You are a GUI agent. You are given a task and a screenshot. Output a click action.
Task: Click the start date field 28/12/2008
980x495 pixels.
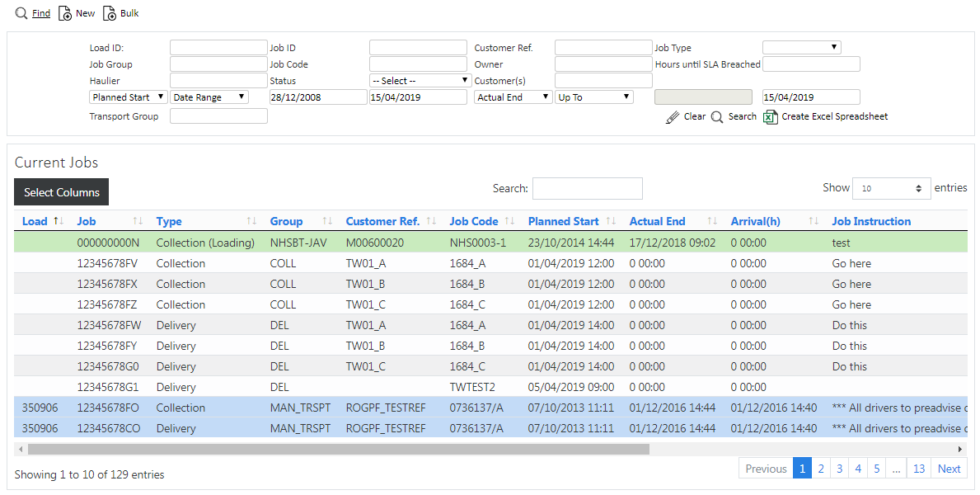tap(318, 97)
